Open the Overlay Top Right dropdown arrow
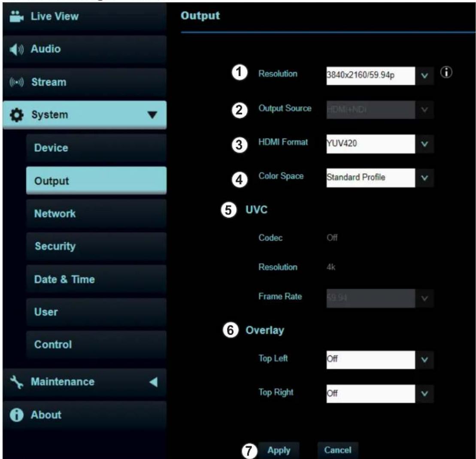Screen dimensions: 476x459 (424, 394)
